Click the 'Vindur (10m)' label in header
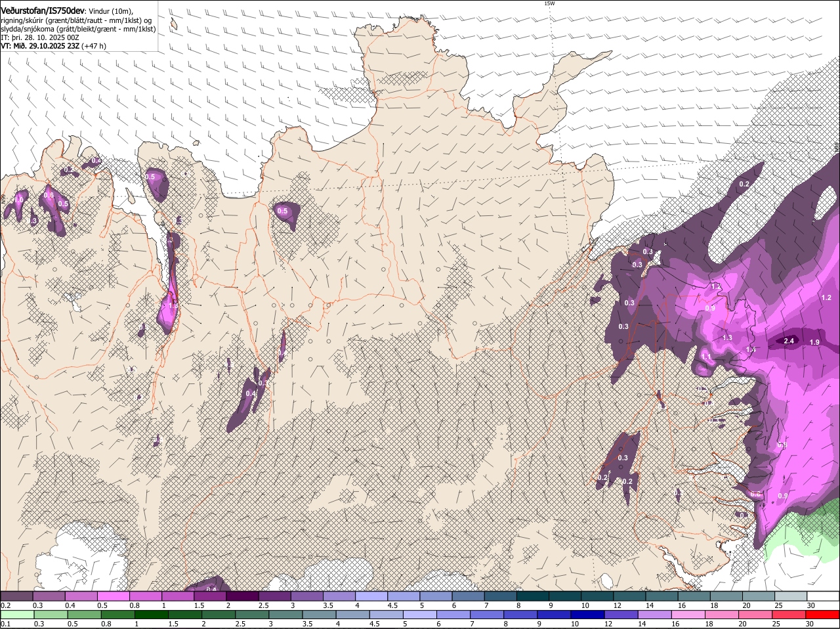The image size is (840, 629). [110, 11]
